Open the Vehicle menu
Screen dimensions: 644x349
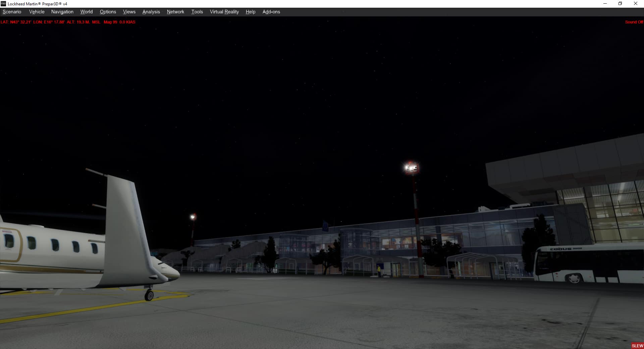(x=37, y=12)
